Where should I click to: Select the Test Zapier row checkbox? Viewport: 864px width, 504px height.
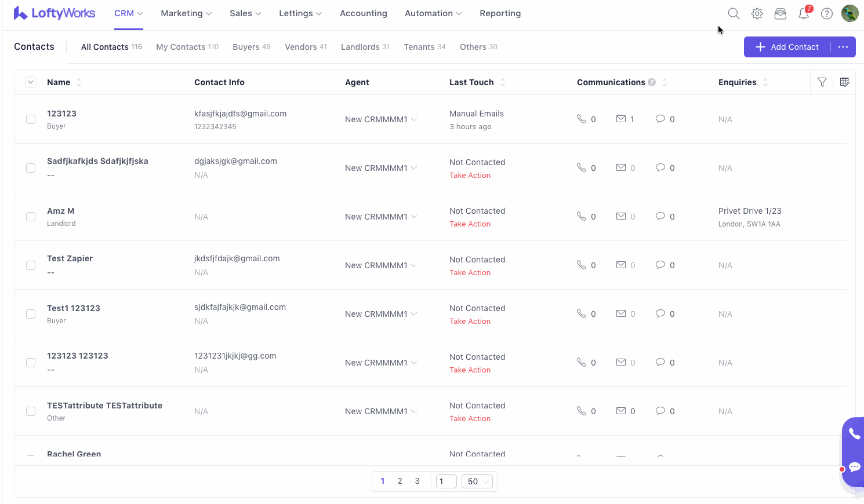31,265
